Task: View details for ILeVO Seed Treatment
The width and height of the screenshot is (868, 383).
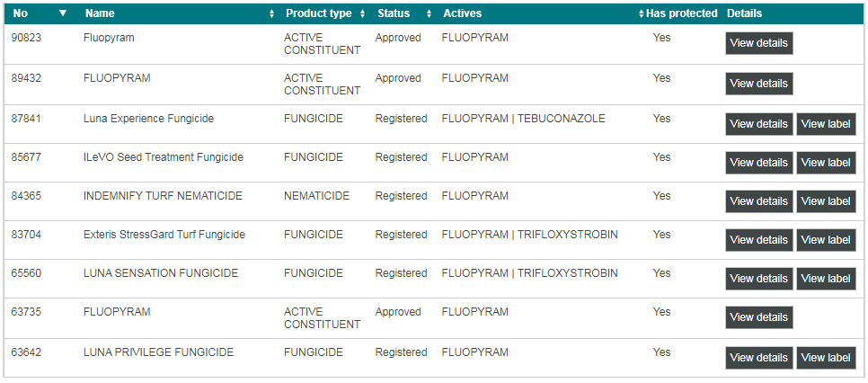Action: (x=758, y=163)
